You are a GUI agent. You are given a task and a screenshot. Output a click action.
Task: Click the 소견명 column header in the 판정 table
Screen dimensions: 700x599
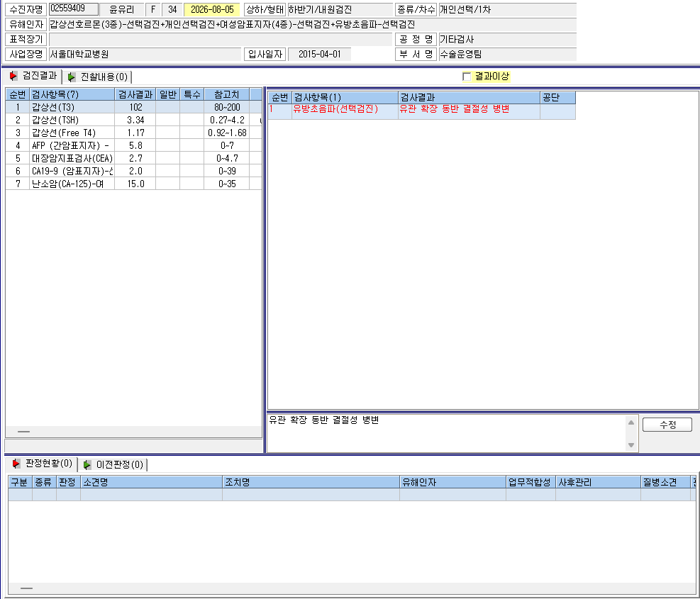[x=151, y=482]
